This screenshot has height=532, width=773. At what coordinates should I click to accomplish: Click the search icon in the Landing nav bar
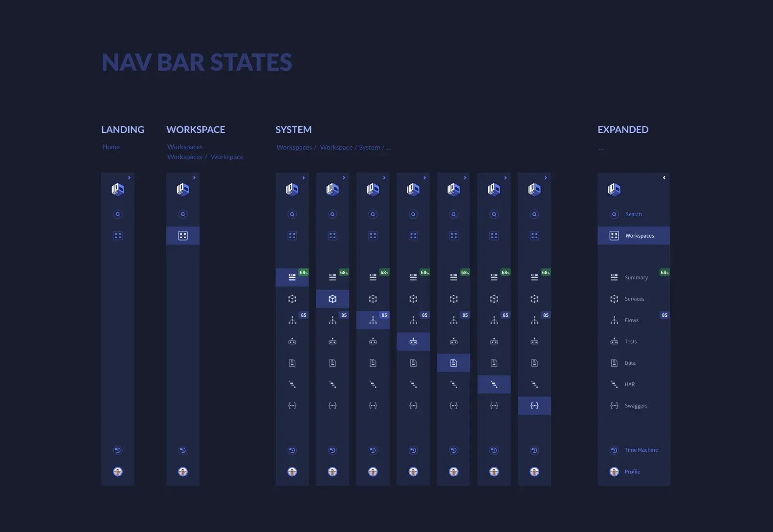tap(118, 214)
